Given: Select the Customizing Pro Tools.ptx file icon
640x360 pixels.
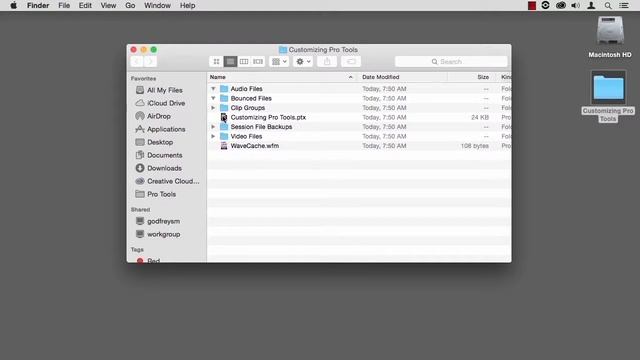Looking at the screenshot, I should 224,117.
